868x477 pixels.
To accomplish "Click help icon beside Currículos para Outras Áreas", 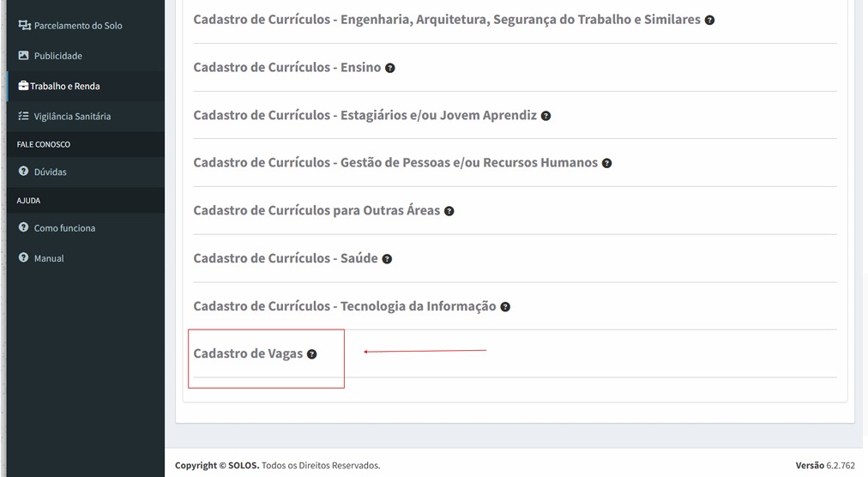I will [x=449, y=211].
